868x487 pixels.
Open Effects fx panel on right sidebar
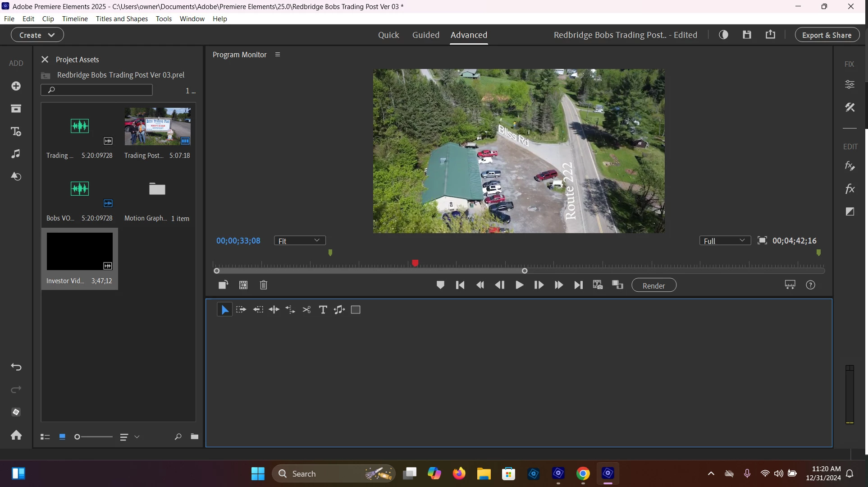click(850, 188)
